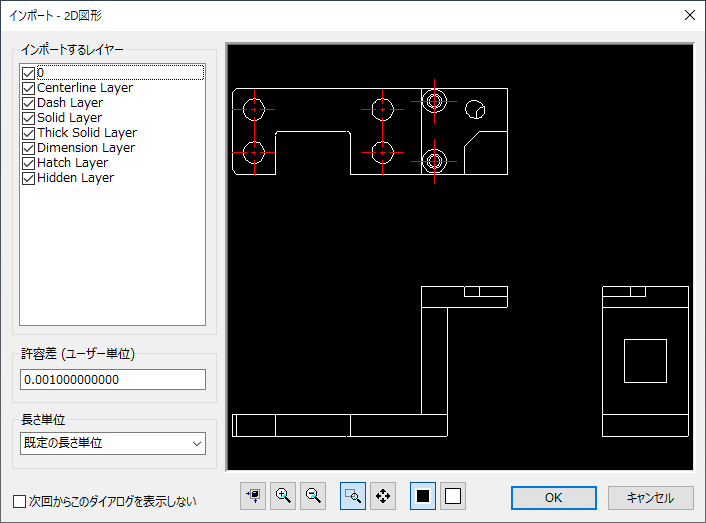Select the Thick Solid Layer list label
706x523 pixels.
87,133
